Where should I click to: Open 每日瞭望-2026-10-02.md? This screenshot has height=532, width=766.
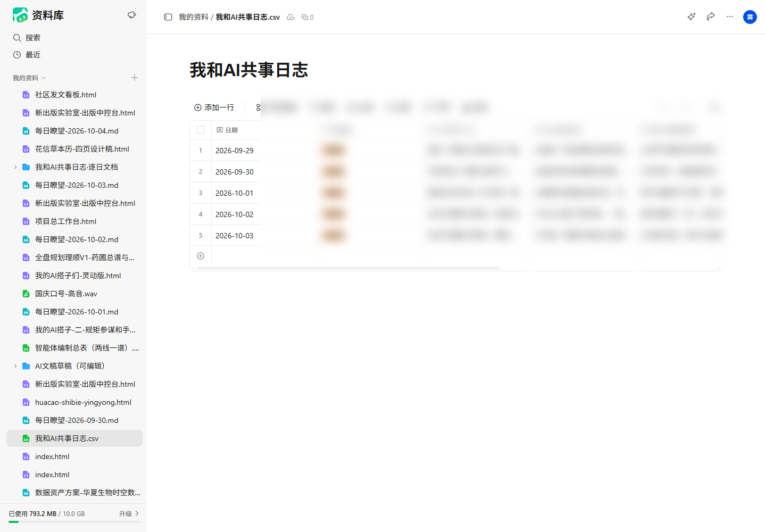tap(74, 239)
